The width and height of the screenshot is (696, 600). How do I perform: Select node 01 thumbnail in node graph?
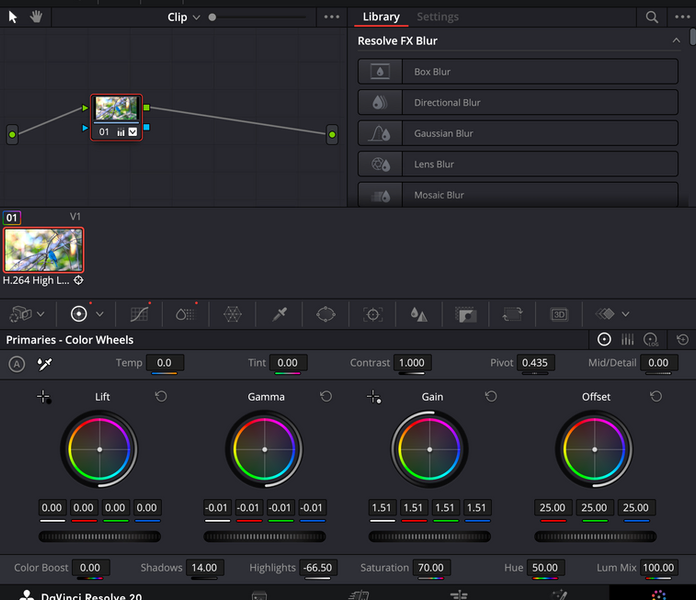click(117, 109)
